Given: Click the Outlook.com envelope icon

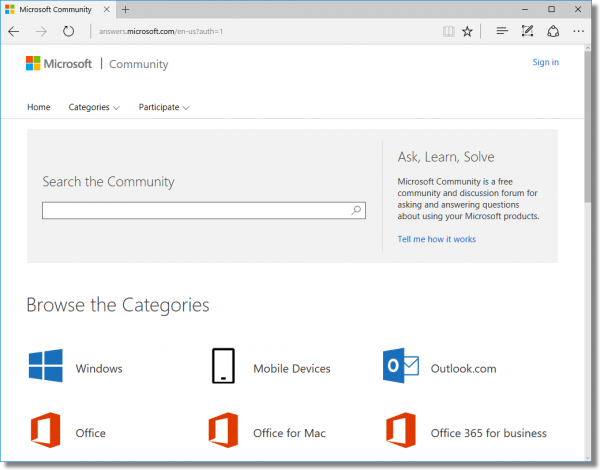Looking at the screenshot, I should (401, 366).
